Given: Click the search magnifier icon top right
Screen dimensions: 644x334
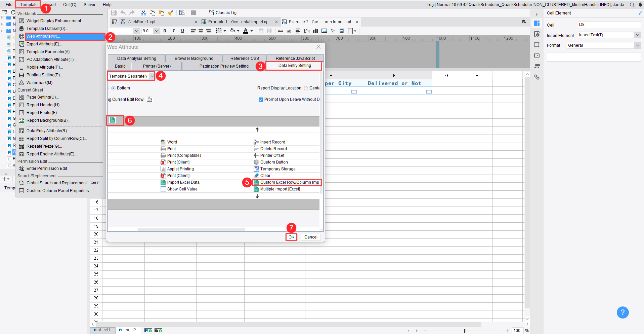Looking at the screenshot, I should [x=632, y=5].
